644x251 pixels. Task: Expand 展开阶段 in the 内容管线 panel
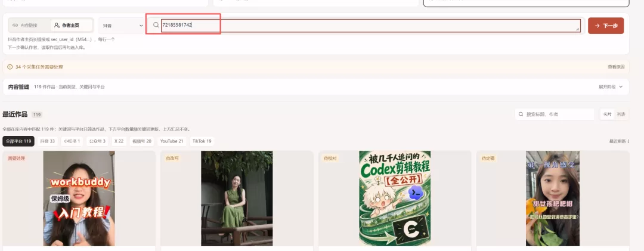[611, 86]
